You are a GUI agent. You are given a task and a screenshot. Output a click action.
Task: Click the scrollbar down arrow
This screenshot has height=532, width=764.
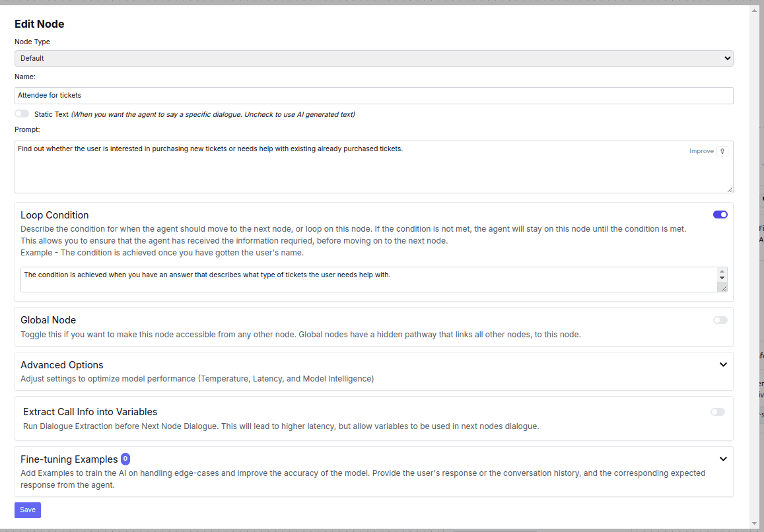[755, 523]
